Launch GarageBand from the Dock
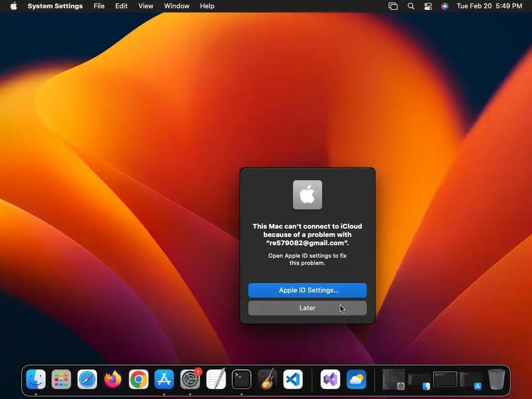Image resolution: width=532 pixels, height=399 pixels. pos(268,379)
